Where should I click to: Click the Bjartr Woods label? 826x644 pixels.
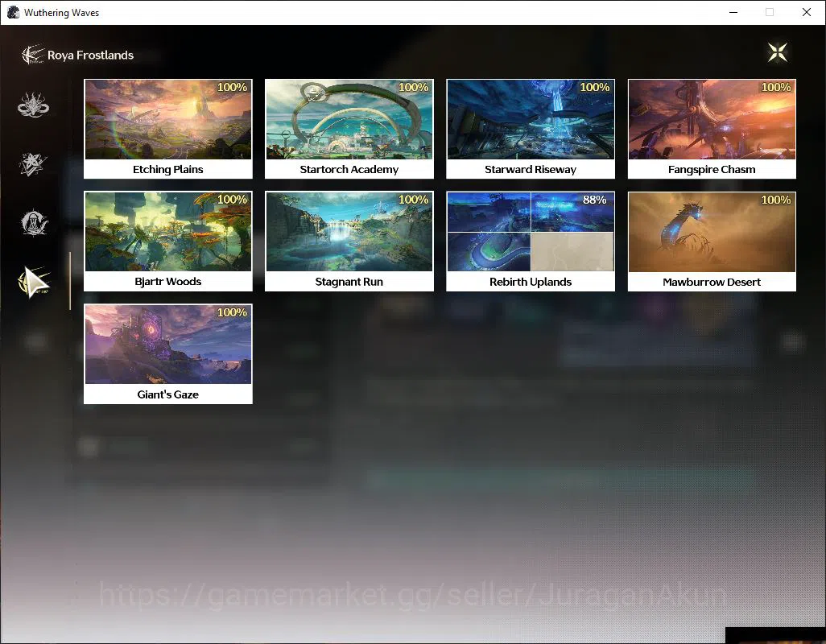point(168,281)
